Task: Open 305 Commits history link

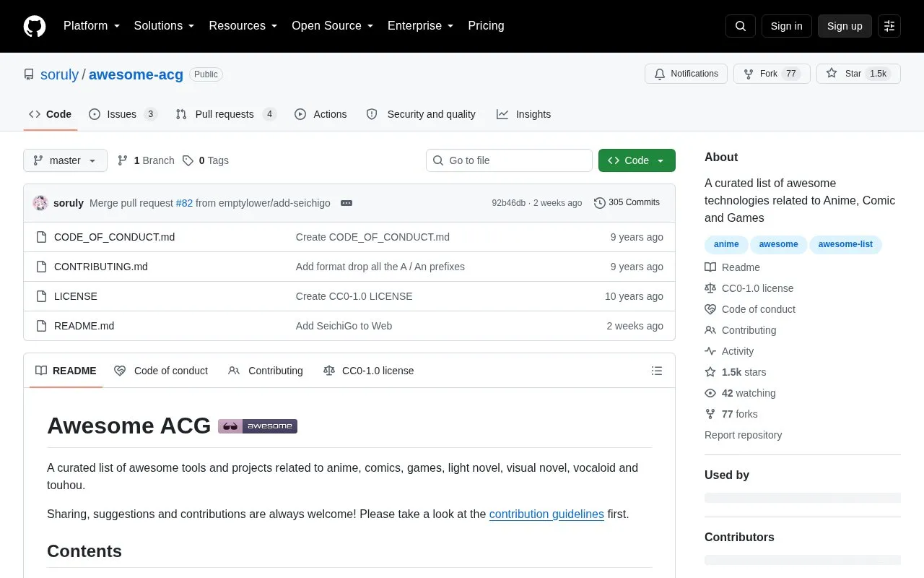Action: 627,203
